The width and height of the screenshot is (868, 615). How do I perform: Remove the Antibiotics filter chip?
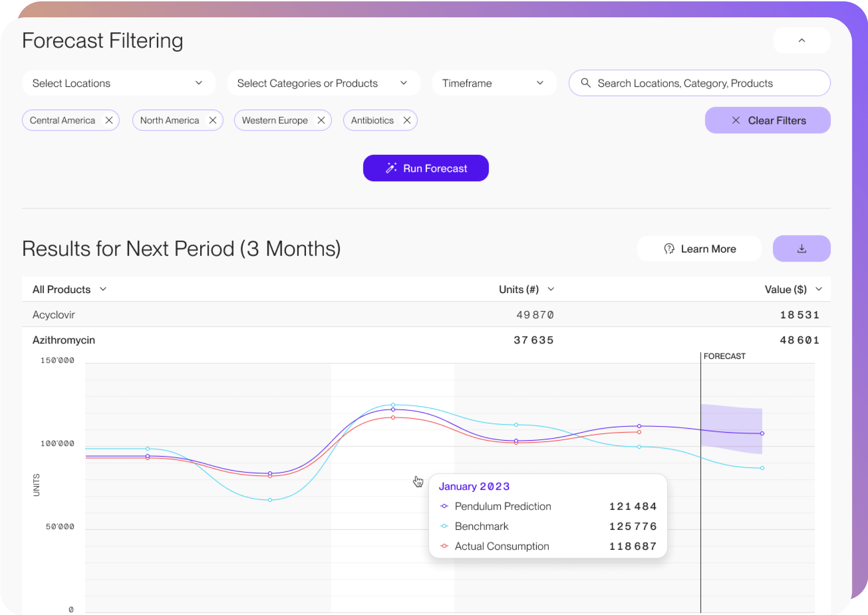point(407,121)
